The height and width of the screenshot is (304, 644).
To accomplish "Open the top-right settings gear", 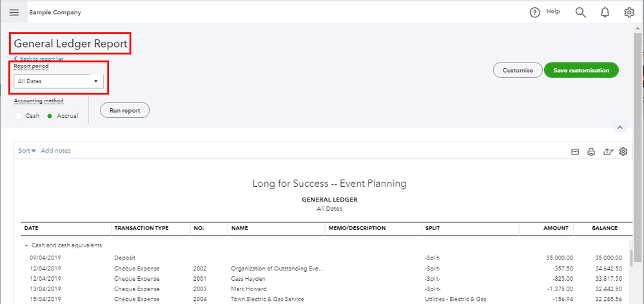I will 629,12.
